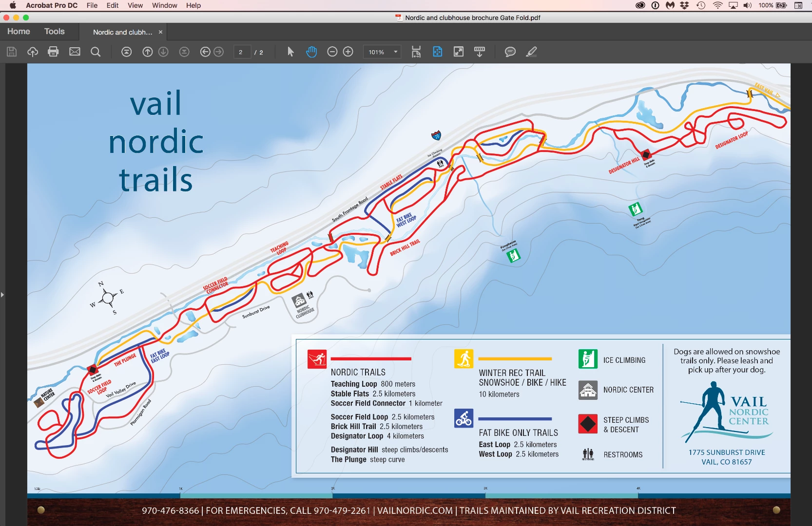Send file by email envelope icon
This screenshot has height=526, width=812.
coord(75,52)
